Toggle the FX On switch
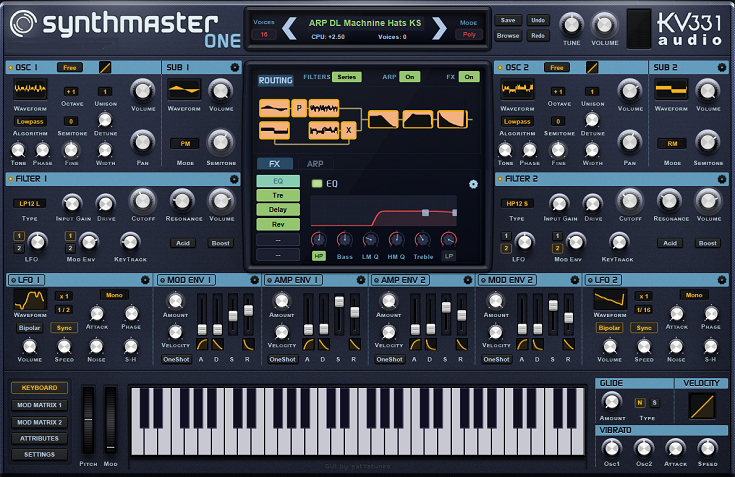This screenshot has height=477, width=735. click(469, 77)
